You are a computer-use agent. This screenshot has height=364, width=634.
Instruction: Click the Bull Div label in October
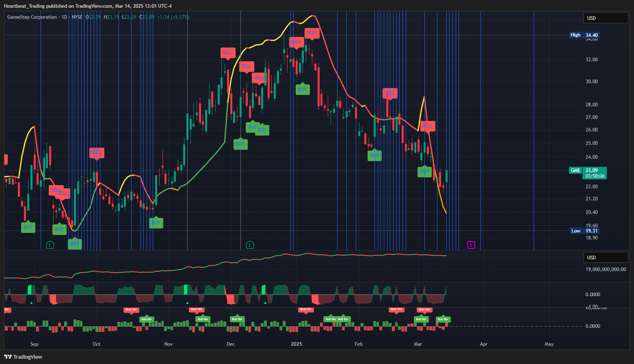146,319
